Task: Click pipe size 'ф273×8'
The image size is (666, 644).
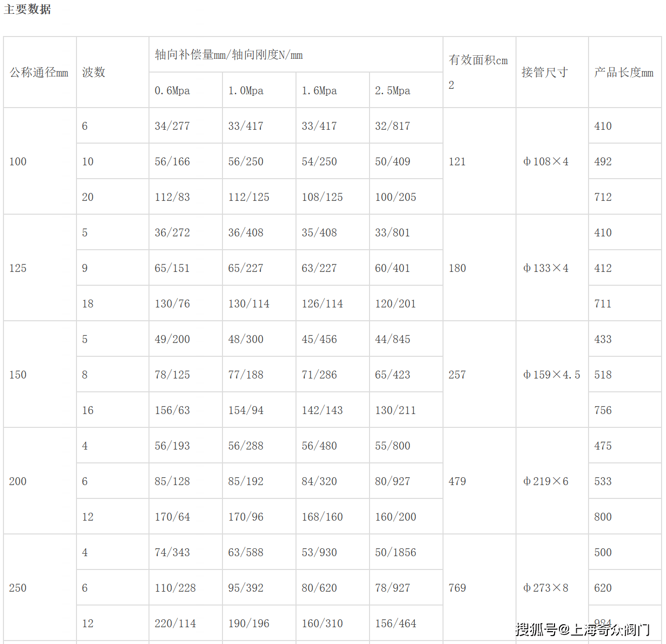Action: pyautogui.click(x=546, y=588)
